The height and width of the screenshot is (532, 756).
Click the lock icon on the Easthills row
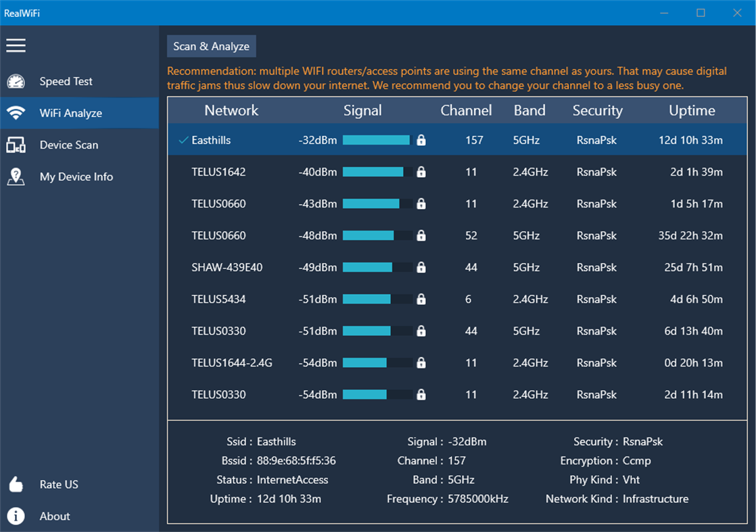point(421,140)
